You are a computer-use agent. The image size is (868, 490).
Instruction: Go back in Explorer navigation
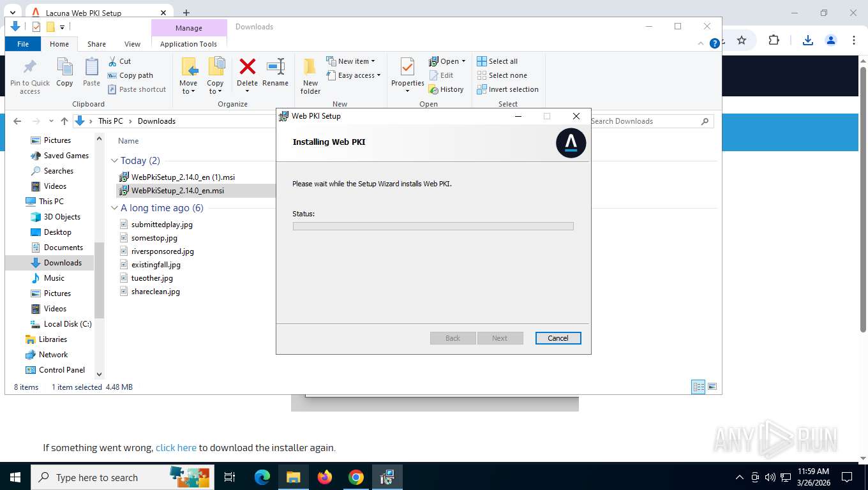17,121
